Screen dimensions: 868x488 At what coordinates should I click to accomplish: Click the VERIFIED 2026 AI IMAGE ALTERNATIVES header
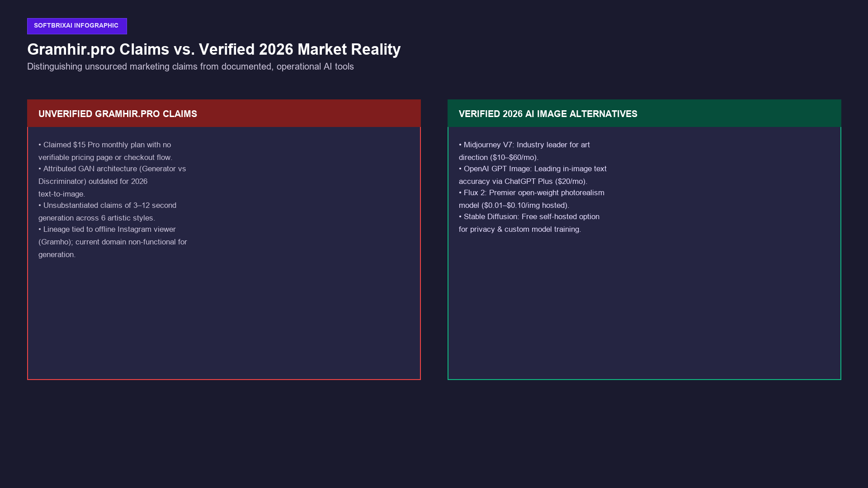[x=644, y=113]
